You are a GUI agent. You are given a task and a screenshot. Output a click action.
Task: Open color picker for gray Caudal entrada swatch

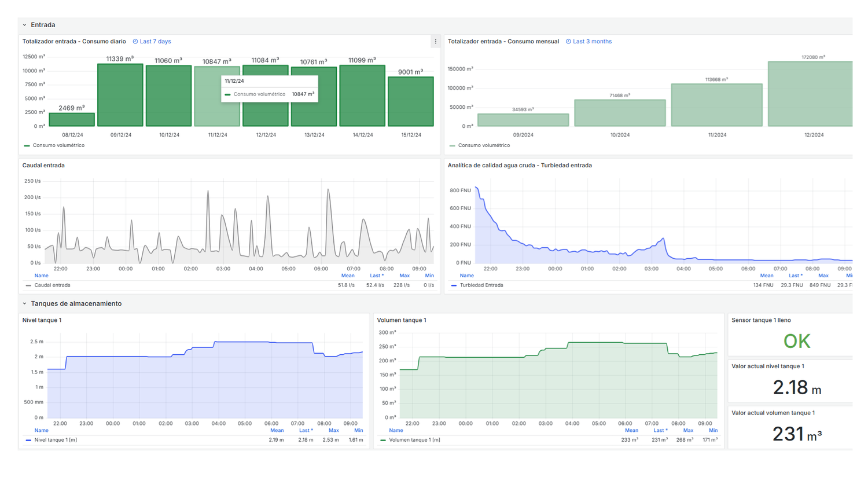coord(28,285)
